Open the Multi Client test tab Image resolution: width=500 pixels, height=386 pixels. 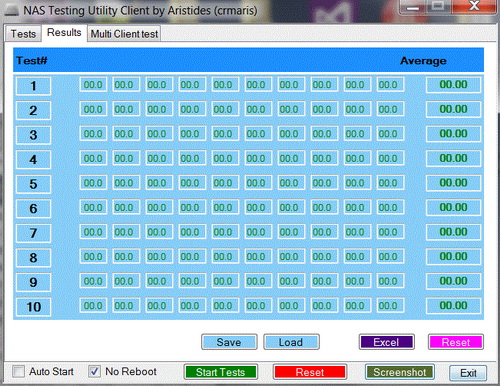coord(124,34)
